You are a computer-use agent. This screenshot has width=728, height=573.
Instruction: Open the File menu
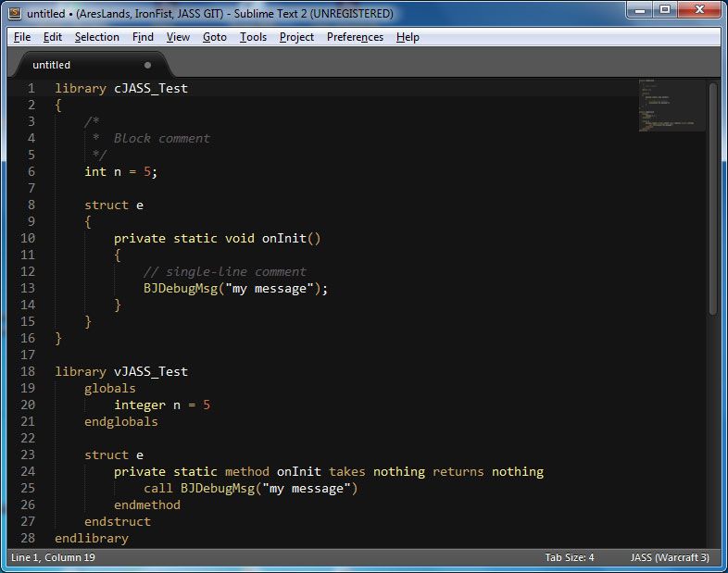tap(22, 37)
